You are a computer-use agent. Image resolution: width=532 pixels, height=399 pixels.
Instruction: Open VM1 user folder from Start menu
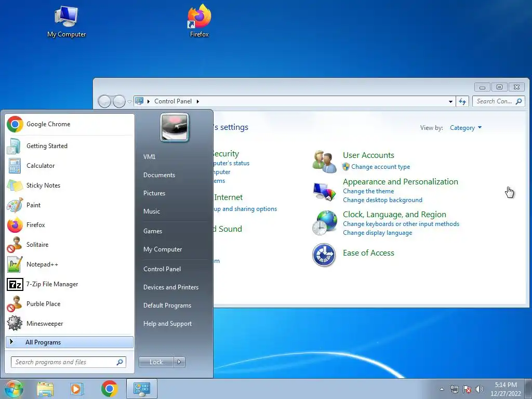pos(174,157)
